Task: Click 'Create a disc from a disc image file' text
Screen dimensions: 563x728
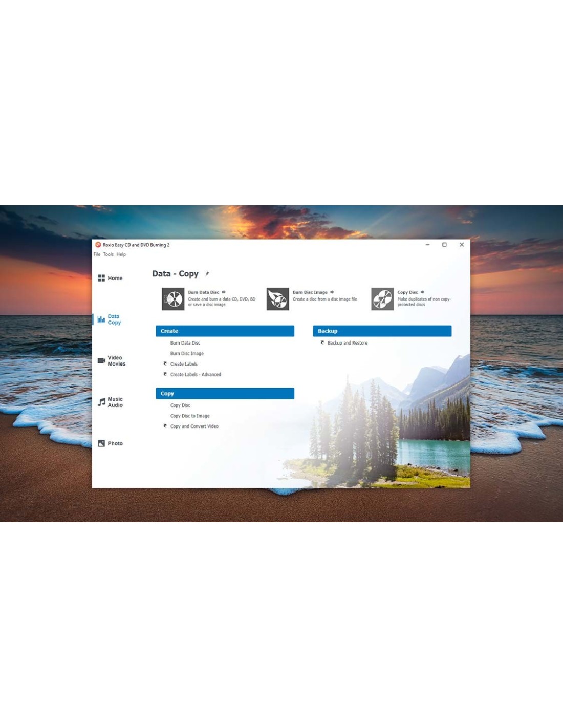Action: pos(325,299)
